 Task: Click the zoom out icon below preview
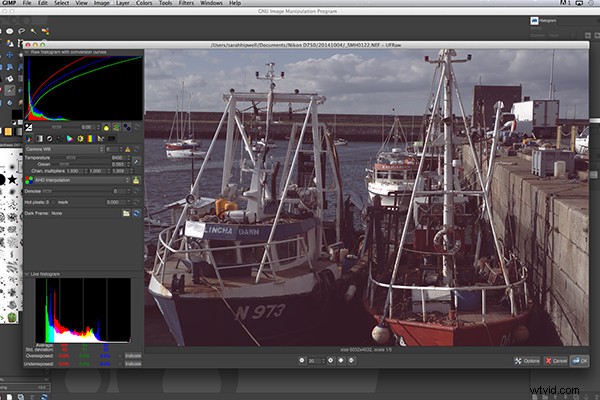302,361
